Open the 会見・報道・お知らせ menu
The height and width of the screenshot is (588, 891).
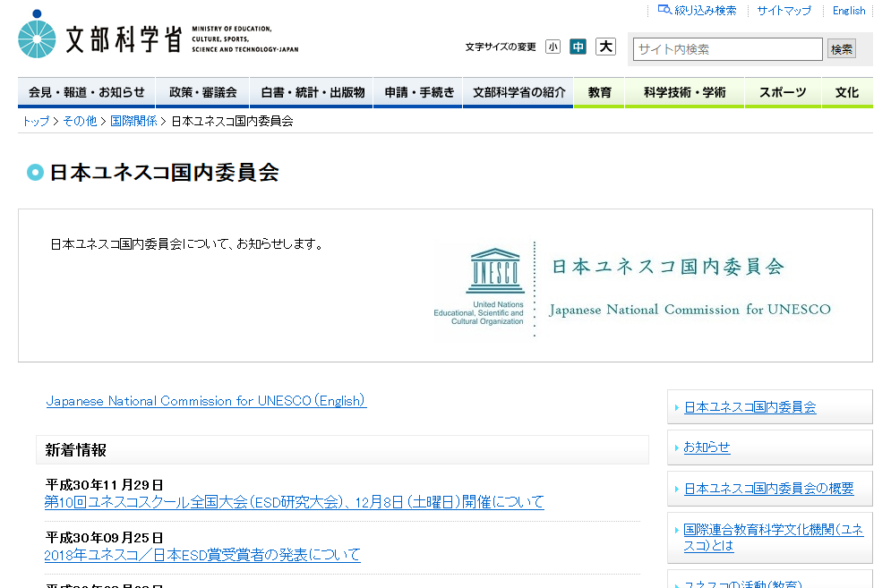pyautogui.click(x=86, y=92)
